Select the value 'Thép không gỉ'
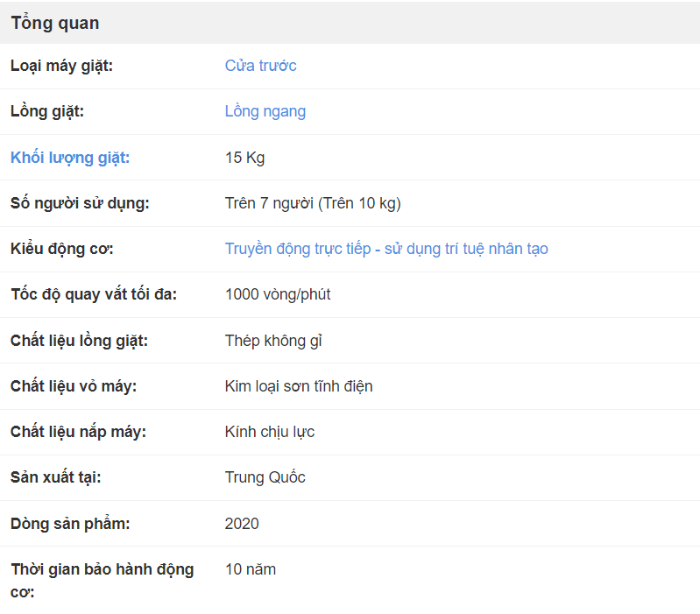 coord(273,341)
